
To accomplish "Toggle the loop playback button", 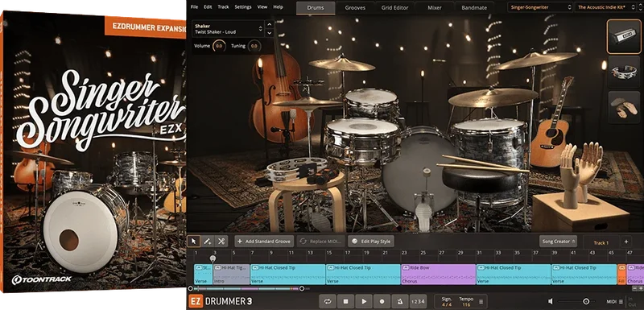I will [x=328, y=301].
